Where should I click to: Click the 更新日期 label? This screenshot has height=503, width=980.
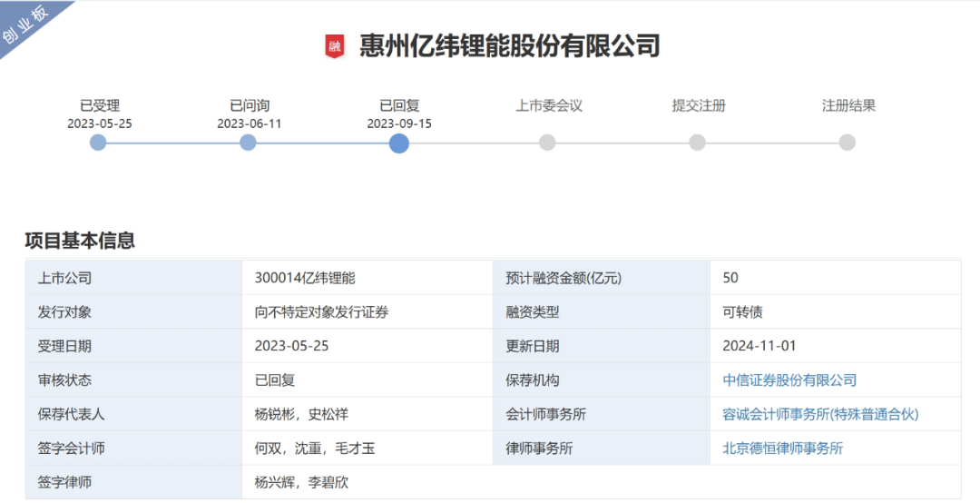coord(533,346)
